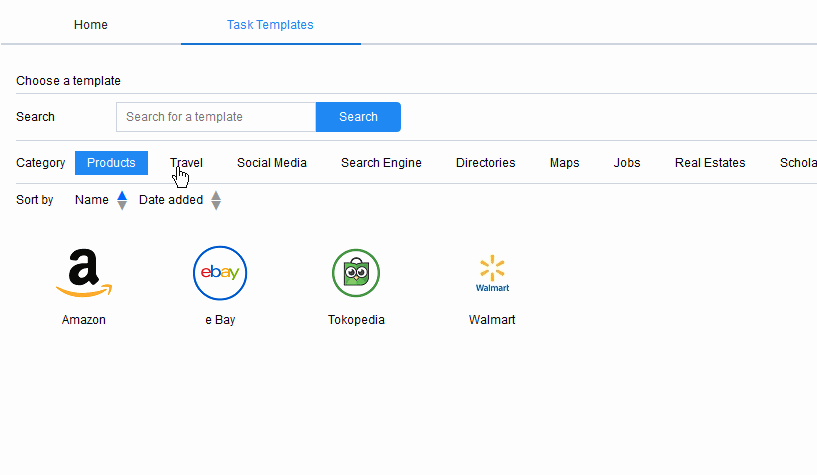Show Directories category templates
This screenshot has height=475, width=817.
pyautogui.click(x=485, y=163)
